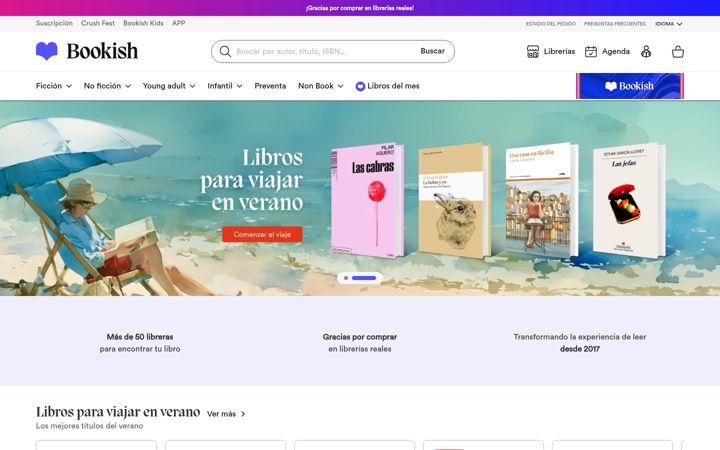The height and width of the screenshot is (450, 720).
Task: Open the Las cabras book cover
Action: (367, 201)
